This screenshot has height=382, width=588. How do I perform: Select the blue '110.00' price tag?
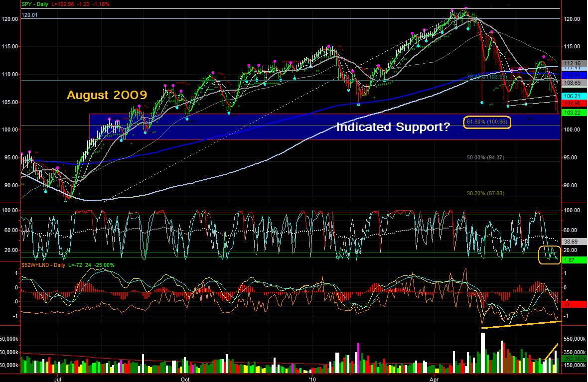573,75
